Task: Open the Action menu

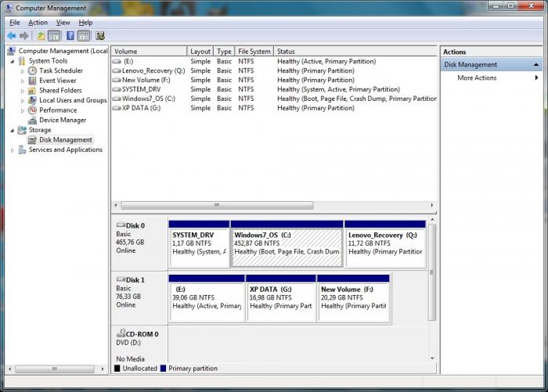Action: pos(38,23)
